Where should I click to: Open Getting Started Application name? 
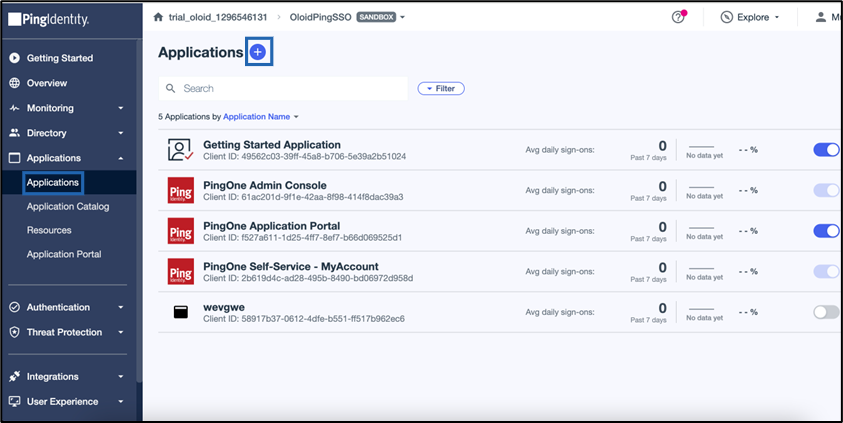[272, 145]
